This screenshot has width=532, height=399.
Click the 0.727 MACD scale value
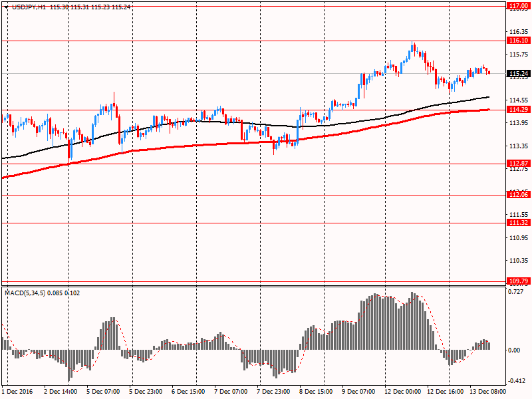pyautogui.click(x=516, y=291)
